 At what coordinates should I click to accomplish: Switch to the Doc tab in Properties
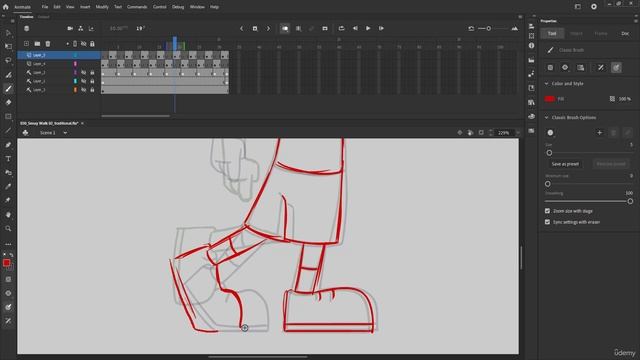[625, 33]
